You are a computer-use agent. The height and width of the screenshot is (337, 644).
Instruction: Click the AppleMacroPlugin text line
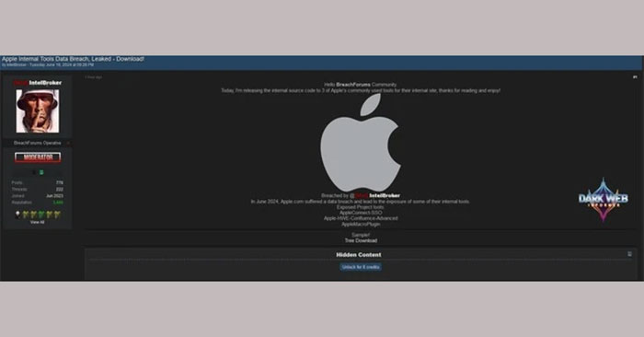361,225
